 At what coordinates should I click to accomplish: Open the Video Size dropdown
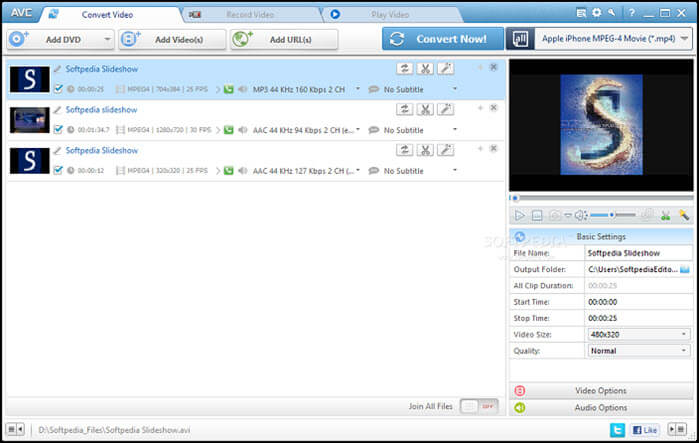click(638, 334)
